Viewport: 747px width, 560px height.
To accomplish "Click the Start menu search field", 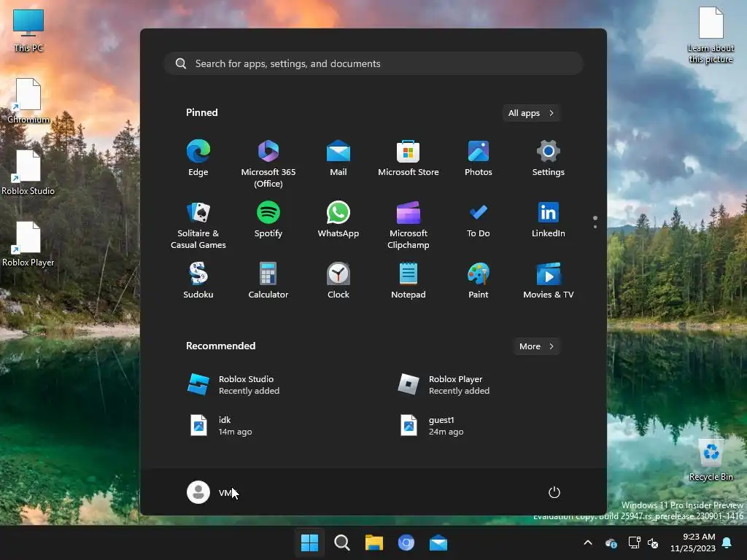I will click(373, 64).
